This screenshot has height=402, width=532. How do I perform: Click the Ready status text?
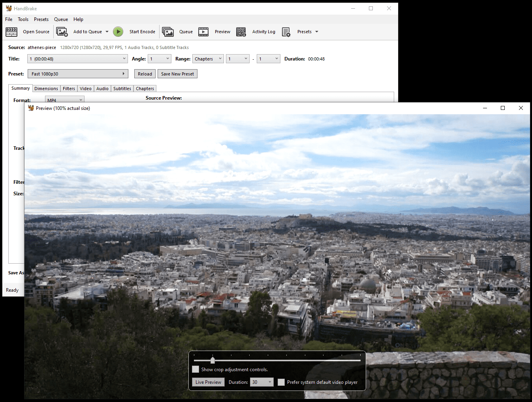(x=12, y=290)
